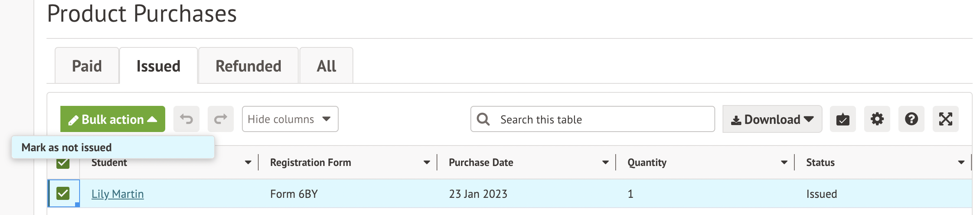Screen dimensions: 980x215
Task: Uncheck Lily Martin row checkbox
Action: pos(63,193)
